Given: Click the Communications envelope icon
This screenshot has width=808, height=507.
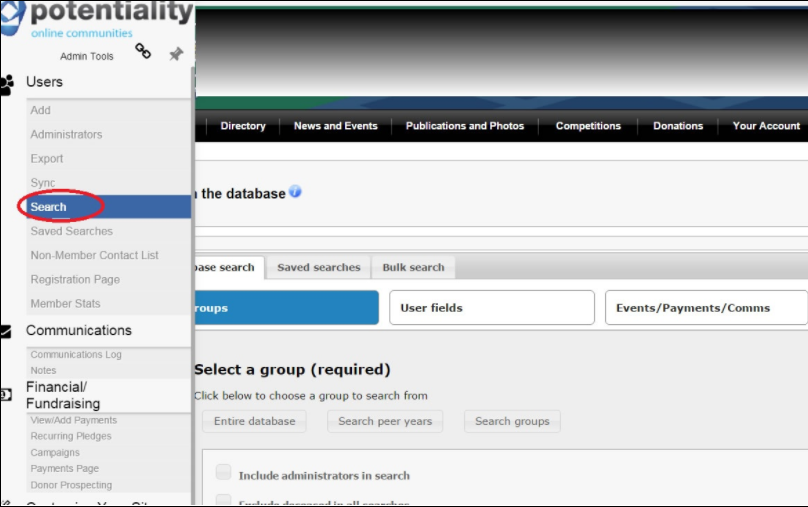Looking at the screenshot, I should 6,332.
